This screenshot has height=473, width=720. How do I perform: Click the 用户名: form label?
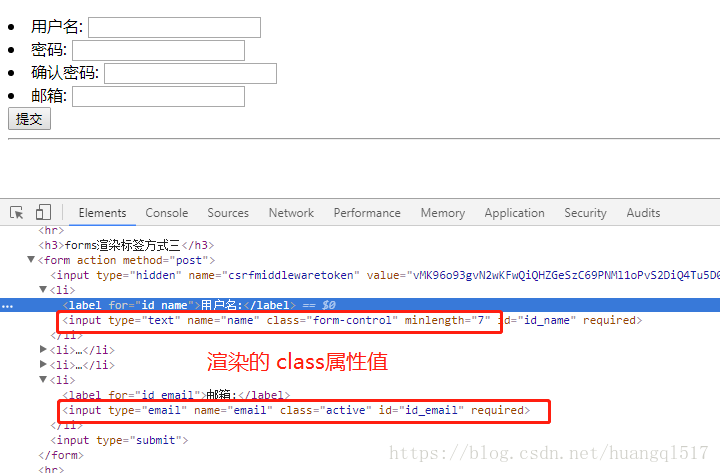tap(57, 27)
